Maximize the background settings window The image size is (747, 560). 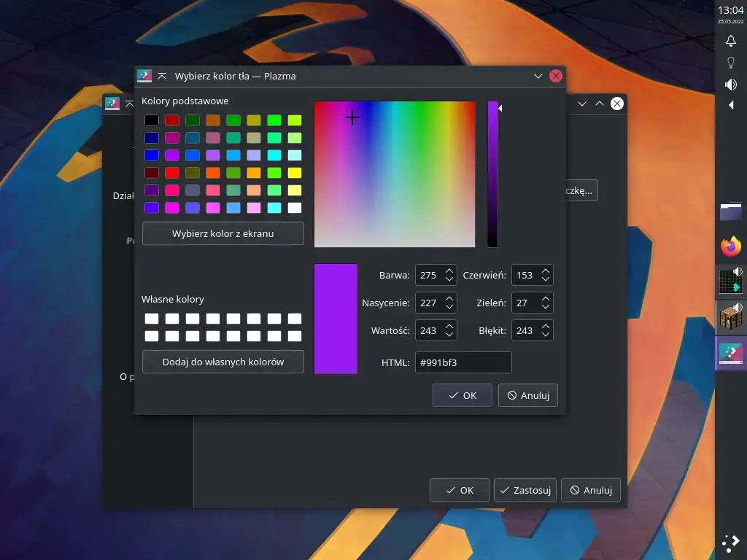[600, 104]
